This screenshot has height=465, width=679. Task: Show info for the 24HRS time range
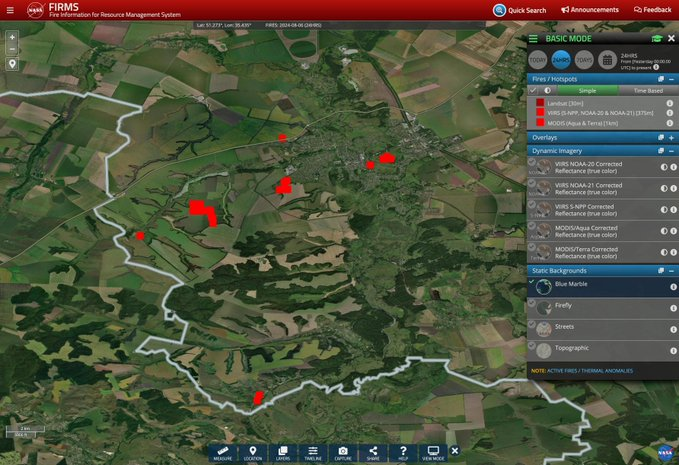click(656, 67)
